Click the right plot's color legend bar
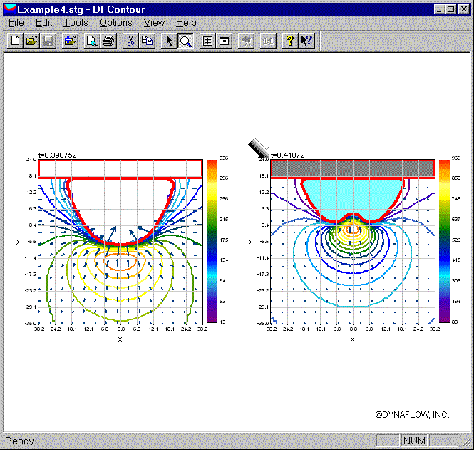The width and height of the screenshot is (474, 450). tap(444, 241)
